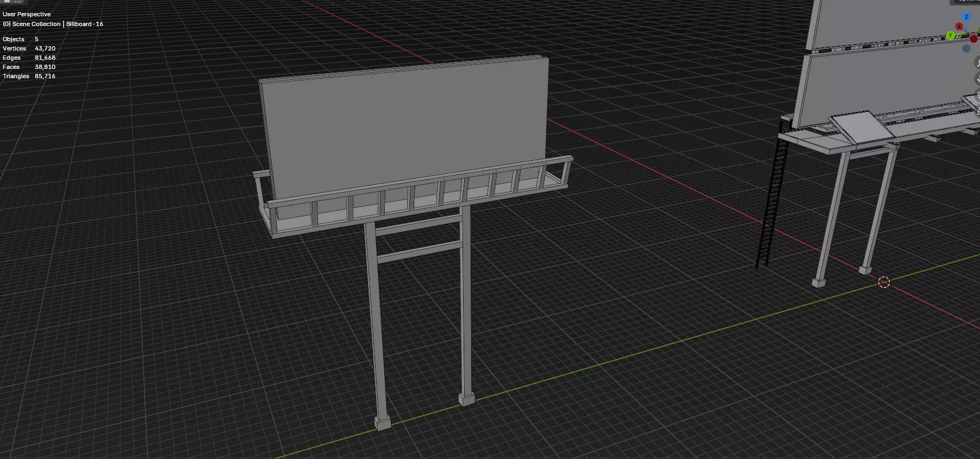Click the unlabeled red negative X gizmo circle
Screen dimensions: 980x459
coord(973,39)
